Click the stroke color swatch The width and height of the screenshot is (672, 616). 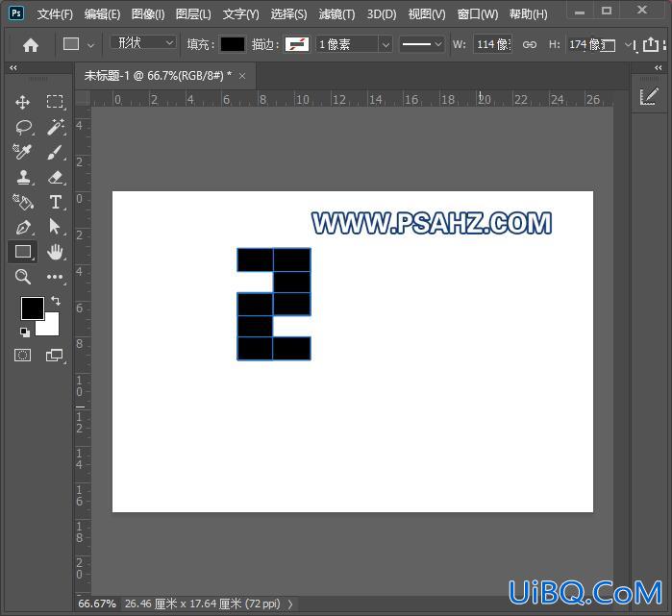(x=297, y=44)
